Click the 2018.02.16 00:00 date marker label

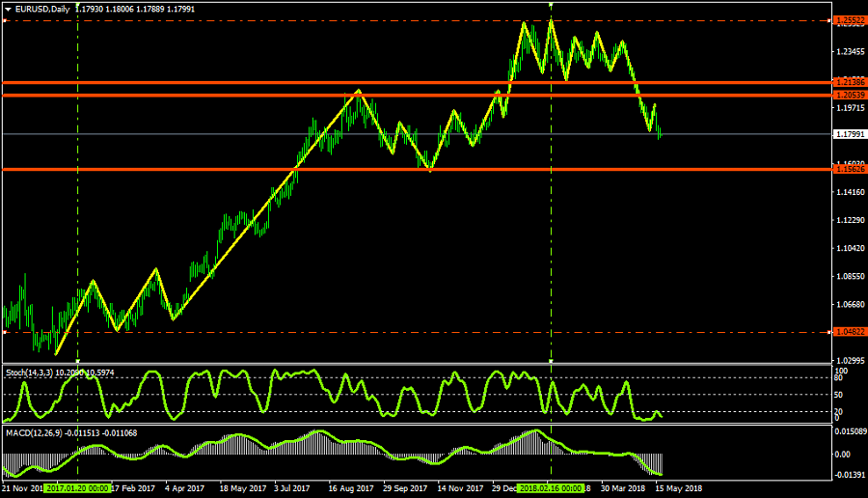(x=551, y=488)
